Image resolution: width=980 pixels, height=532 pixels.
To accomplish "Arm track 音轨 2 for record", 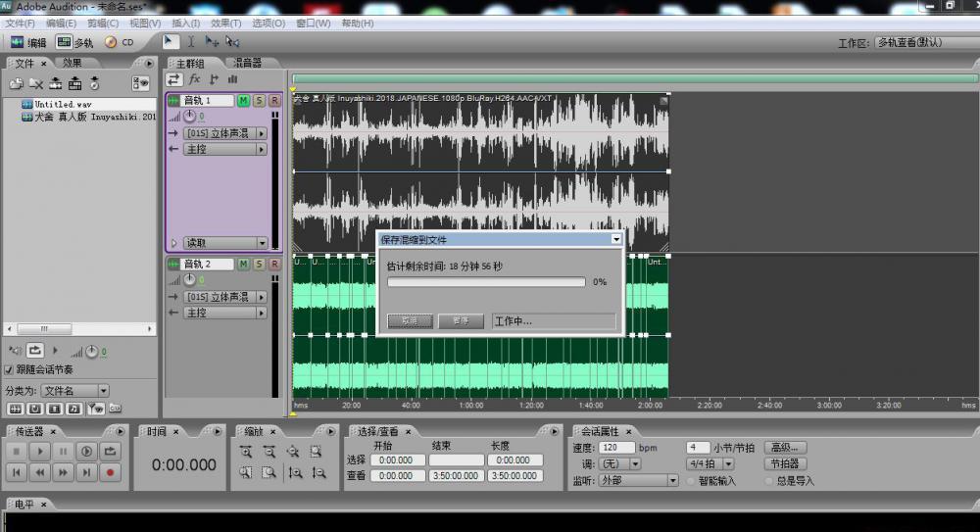I will 274,265.
